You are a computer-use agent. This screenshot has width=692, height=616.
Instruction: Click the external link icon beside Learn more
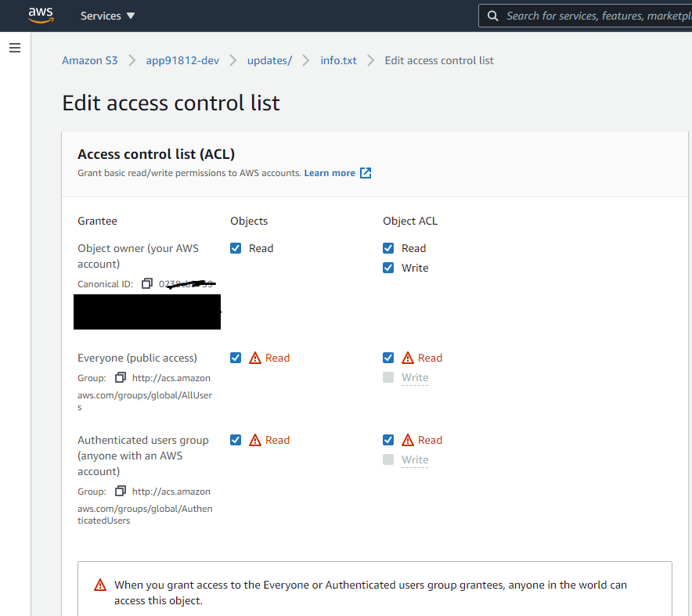pyautogui.click(x=366, y=172)
